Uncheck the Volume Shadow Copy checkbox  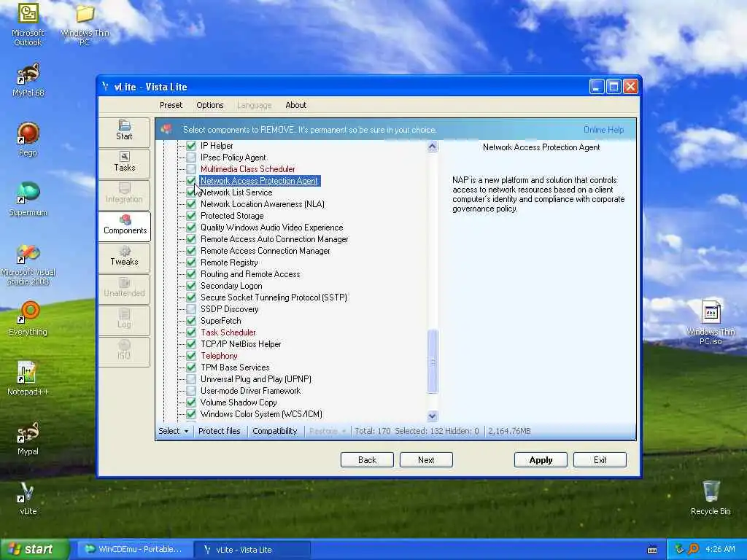click(191, 402)
